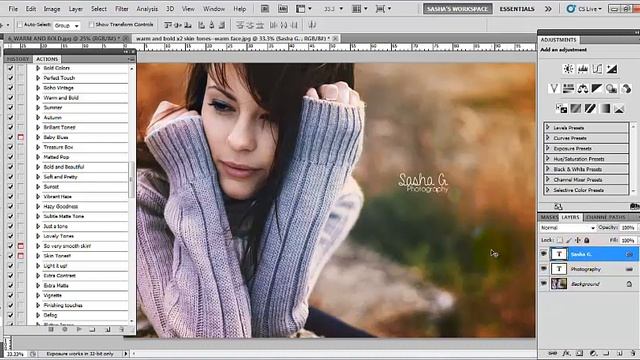Add a Channel Mixer adjustment
The height and width of the screenshot is (360, 640).
pos(626,88)
